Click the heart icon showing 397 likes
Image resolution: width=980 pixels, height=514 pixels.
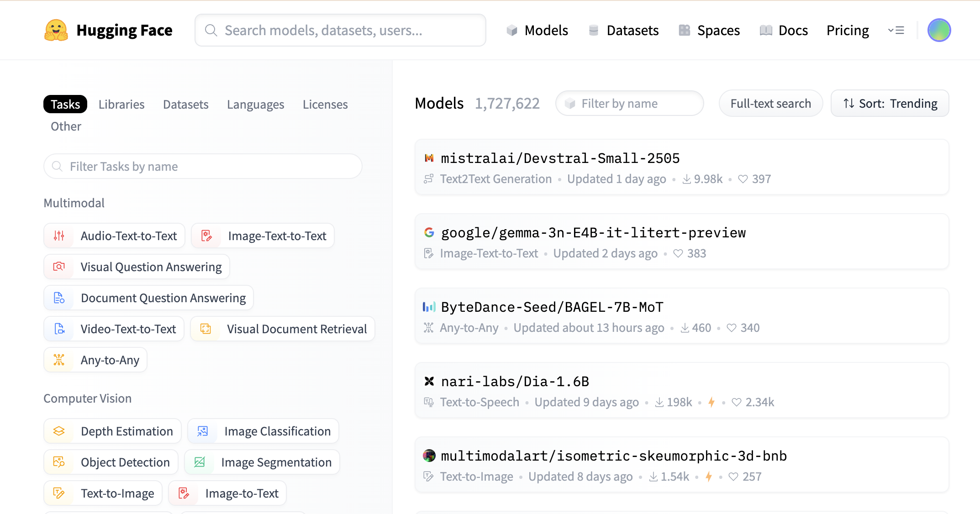pyautogui.click(x=743, y=179)
